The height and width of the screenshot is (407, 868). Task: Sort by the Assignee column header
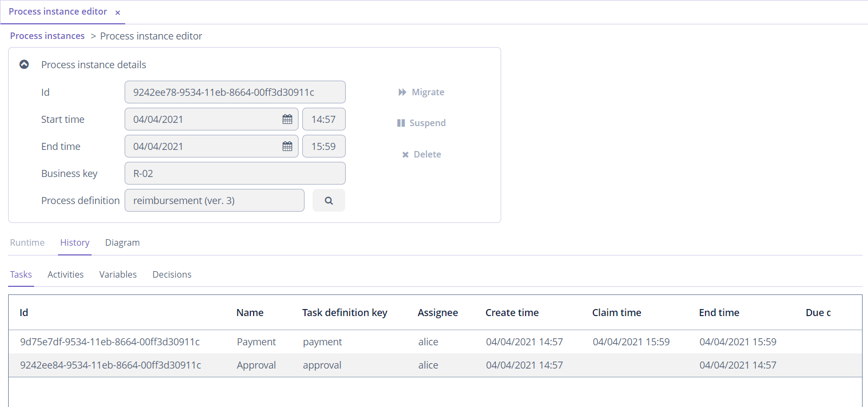click(438, 312)
